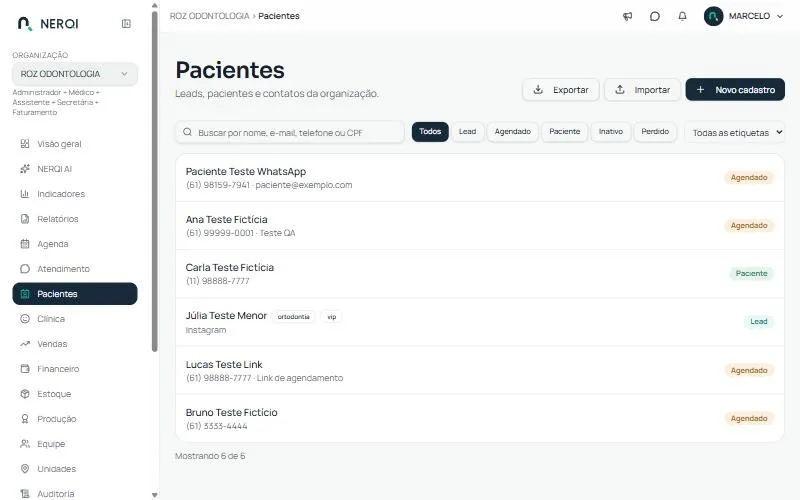Click the Pacientes breadcrumb text
The image size is (800, 500).
point(279,16)
